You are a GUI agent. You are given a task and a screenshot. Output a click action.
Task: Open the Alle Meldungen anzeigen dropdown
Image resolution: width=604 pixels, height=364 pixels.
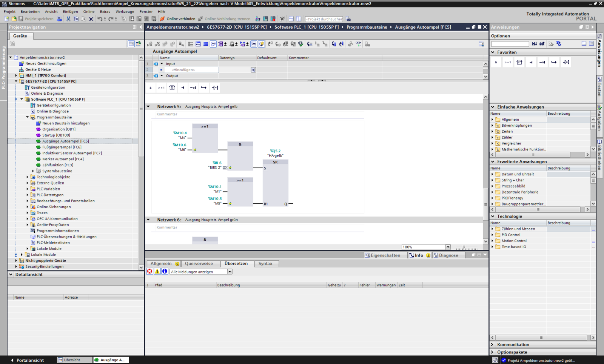coord(230,272)
